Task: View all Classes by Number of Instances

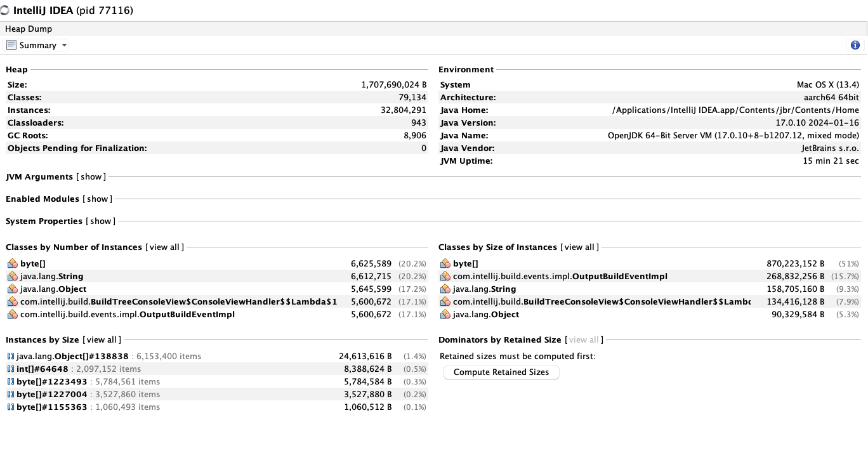Action: tap(164, 247)
